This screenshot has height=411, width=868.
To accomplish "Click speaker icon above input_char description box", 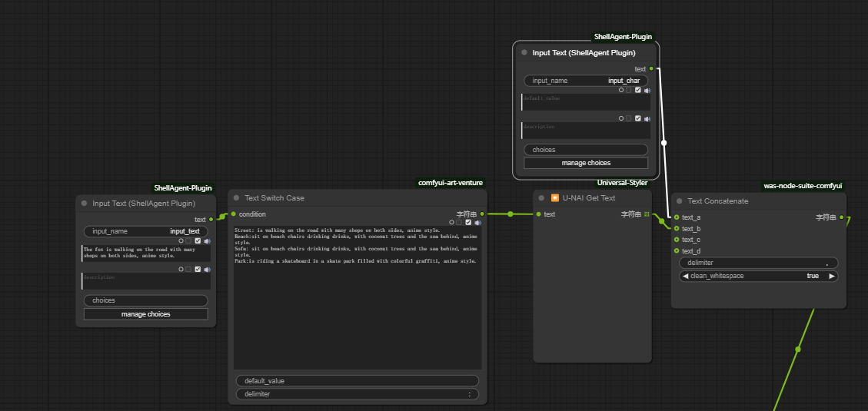I will (647, 118).
